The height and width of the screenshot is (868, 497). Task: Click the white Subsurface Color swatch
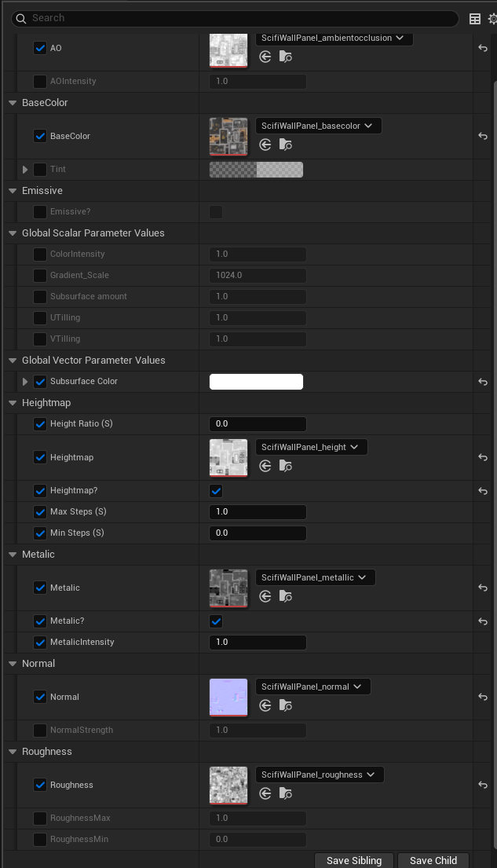tap(256, 382)
